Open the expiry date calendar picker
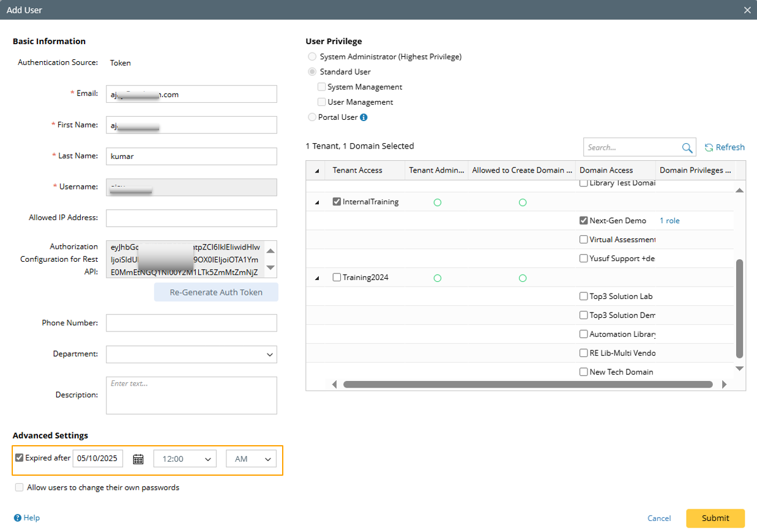757x532 pixels. tap(138, 459)
